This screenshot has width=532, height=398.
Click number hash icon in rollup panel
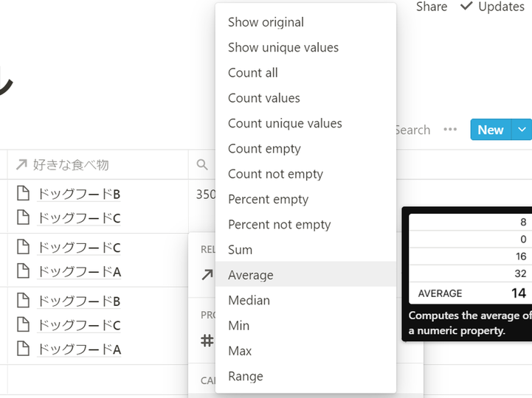point(207,341)
